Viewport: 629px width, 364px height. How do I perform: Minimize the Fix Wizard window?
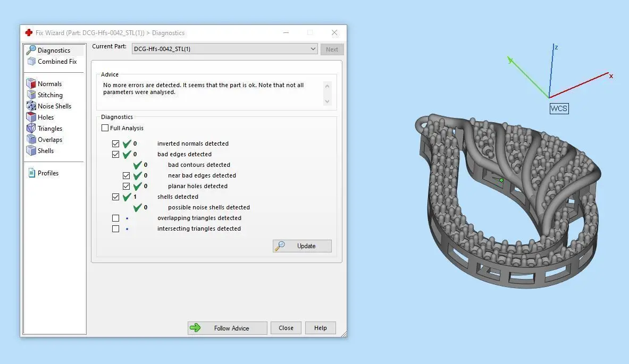(286, 32)
